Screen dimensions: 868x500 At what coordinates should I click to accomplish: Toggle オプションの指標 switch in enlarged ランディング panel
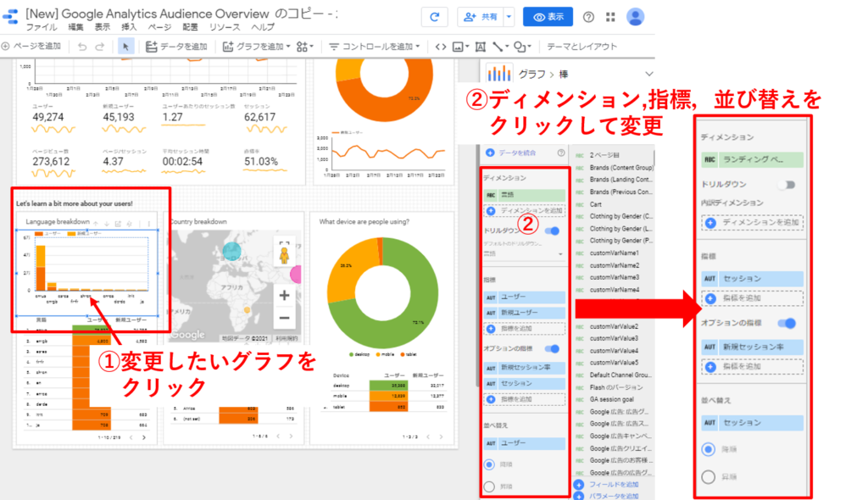(x=787, y=323)
